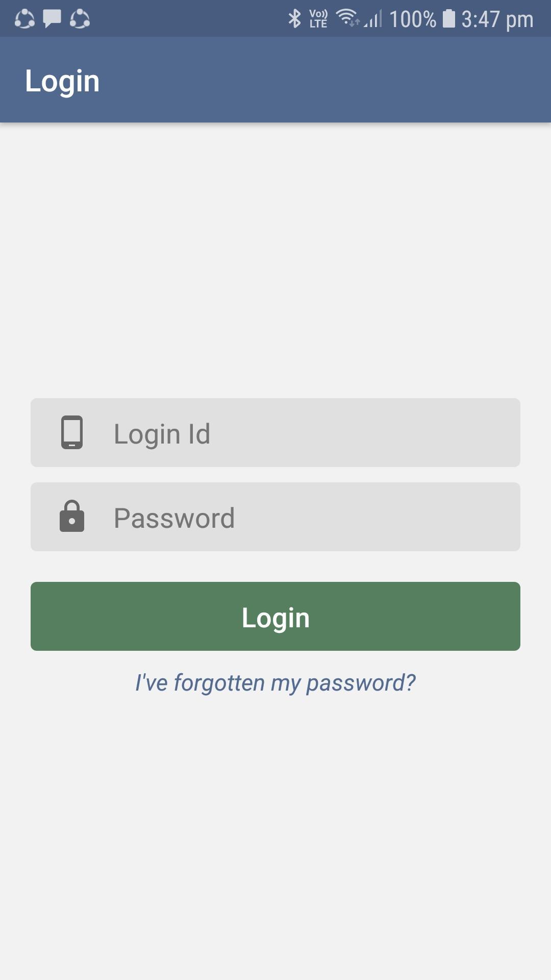Image resolution: width=551 pixels, height=980 pixels.
Task: Tap the Login title in the header
Action: (x=62, y=81)
